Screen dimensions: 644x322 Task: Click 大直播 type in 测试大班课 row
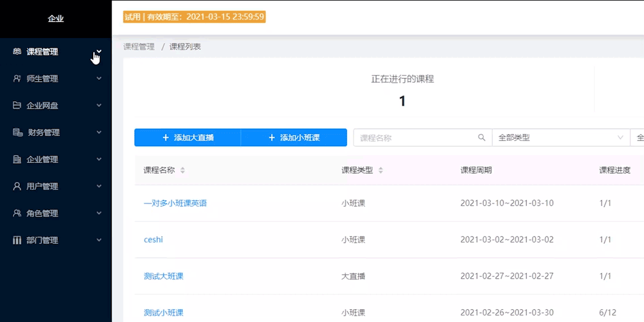(x=353, y=276)
